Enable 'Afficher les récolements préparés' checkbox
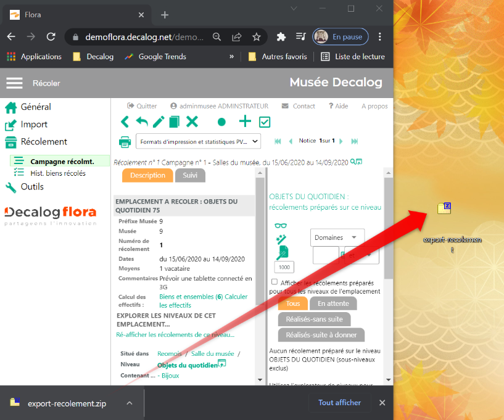Image resolution: width=504 pixels, height=420 pixels. click(275, 282)
